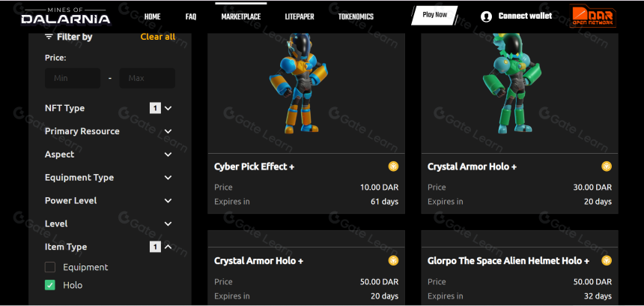644x306 pixels.
Task: Click the NFT Type filter count badge
Action: pyautogui.click(x=155, y=108)
